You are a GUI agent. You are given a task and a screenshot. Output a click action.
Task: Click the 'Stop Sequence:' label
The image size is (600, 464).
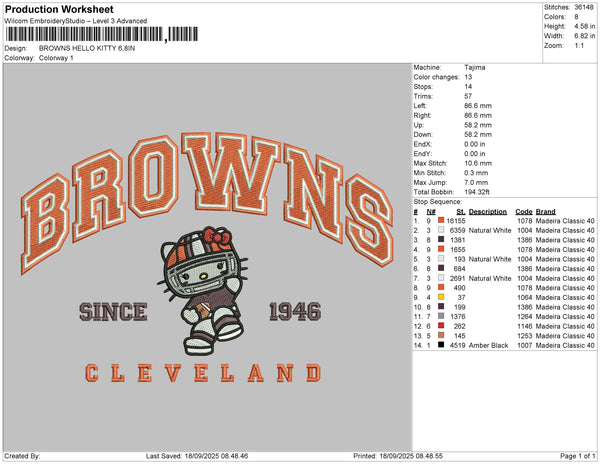[x=437, y=202]
